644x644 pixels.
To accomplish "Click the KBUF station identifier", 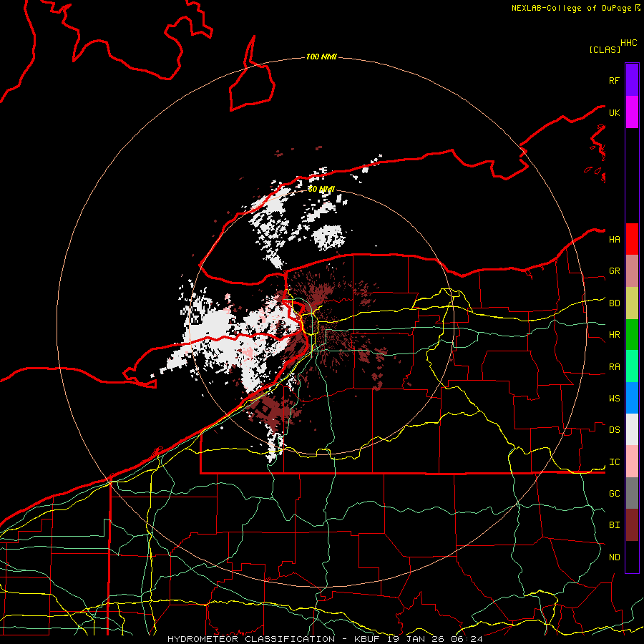I will (368, 639).
